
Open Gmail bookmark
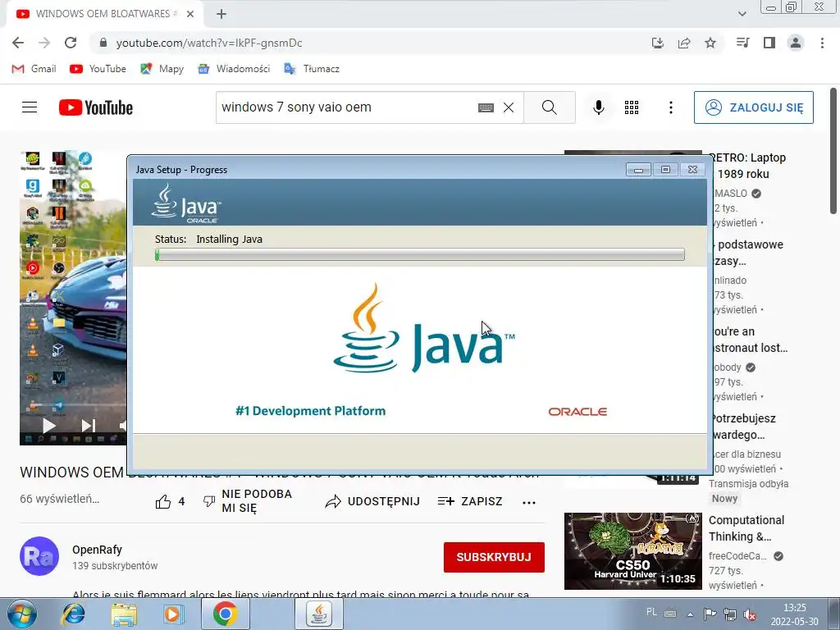pos(34,69)
